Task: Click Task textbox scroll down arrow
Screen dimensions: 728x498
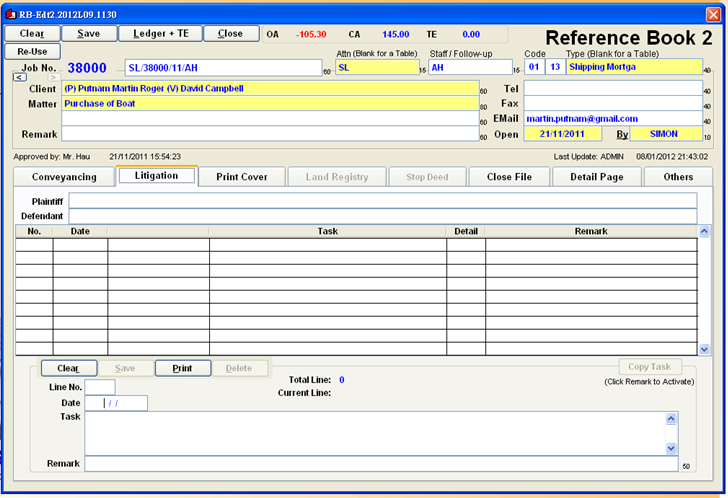Action: (x=671, y=448)
